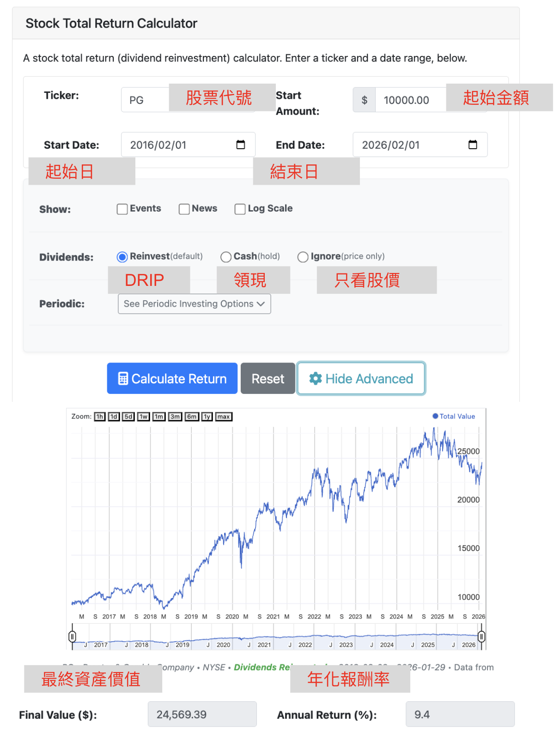Click the blue Total Value legend dot
Screen dimensions: 560x739
(x=435, y=416)
